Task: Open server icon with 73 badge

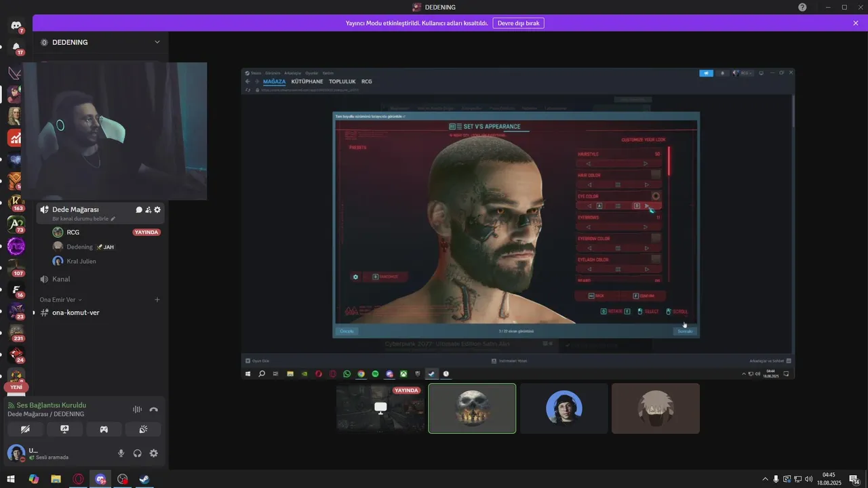Action: pyautogui.click(x=16, y=224)
